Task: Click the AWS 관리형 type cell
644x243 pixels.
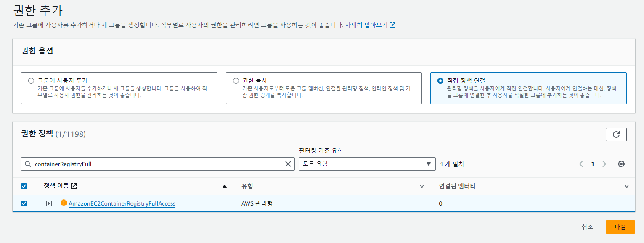Action: 257,203
